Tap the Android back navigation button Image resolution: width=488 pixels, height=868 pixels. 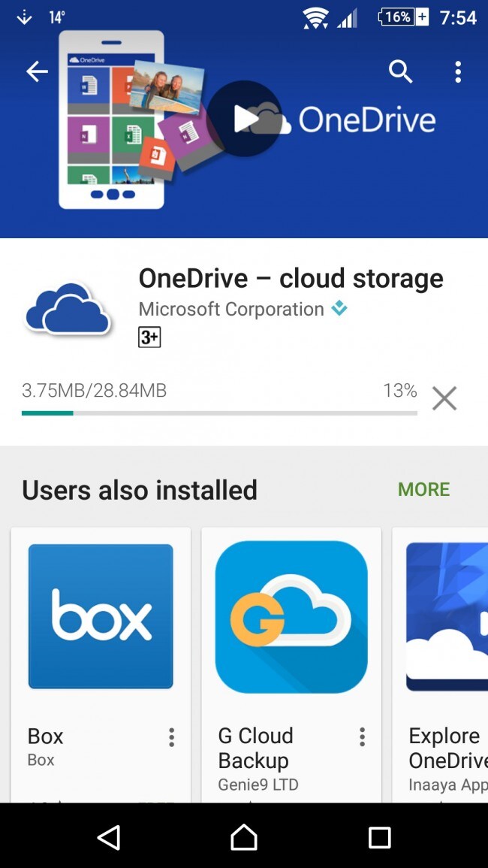[x=109, y=836]
